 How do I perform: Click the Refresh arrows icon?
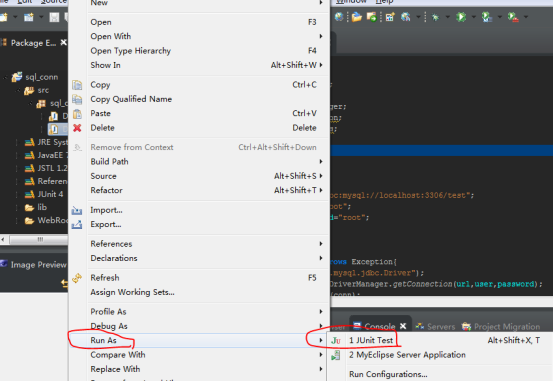point(77,278)
